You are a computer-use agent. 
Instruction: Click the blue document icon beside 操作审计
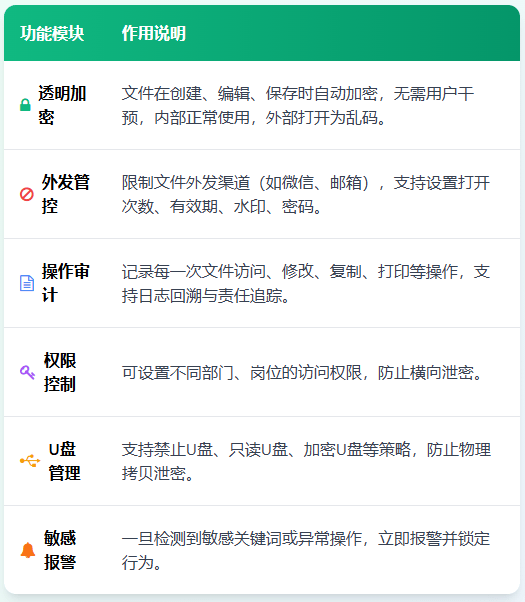coord(27,283)
